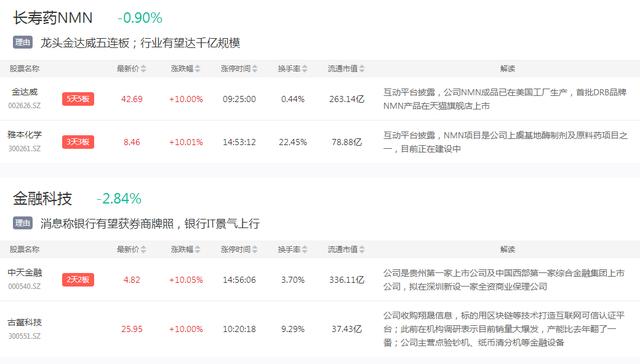
Task: Click +10.01% change for 雅本化学
Action: point(186,142)
